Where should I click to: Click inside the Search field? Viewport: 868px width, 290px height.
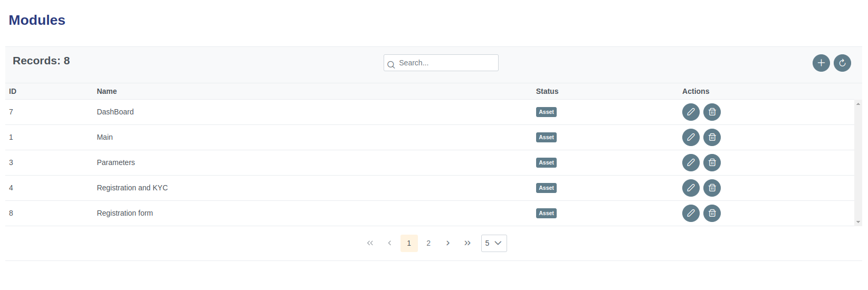[446, 63]
